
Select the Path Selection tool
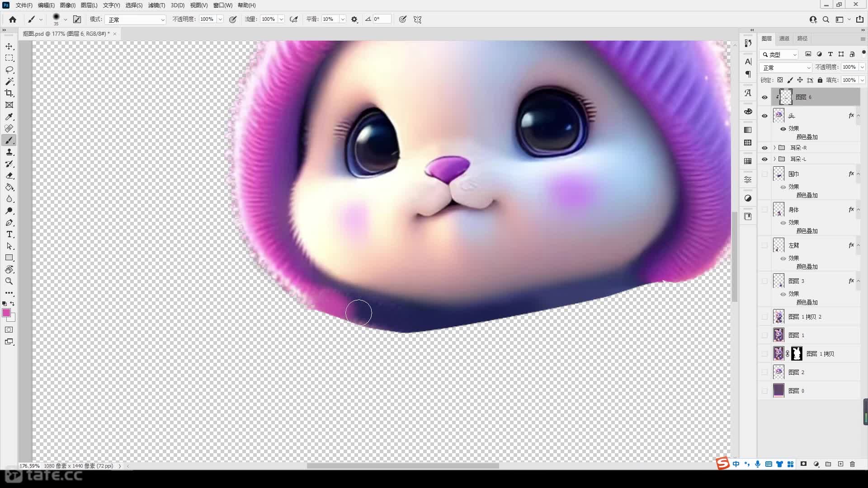click(9, 246)
